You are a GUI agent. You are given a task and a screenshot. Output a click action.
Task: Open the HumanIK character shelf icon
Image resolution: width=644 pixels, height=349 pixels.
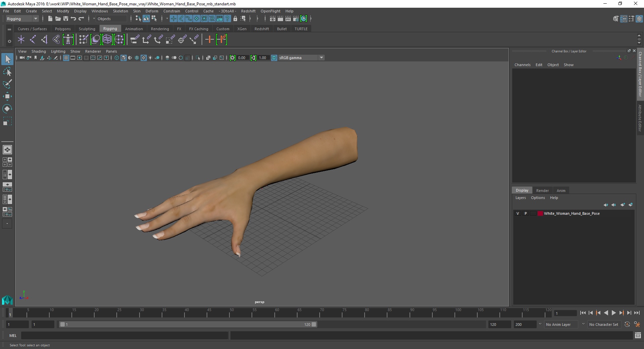(68, 40)
